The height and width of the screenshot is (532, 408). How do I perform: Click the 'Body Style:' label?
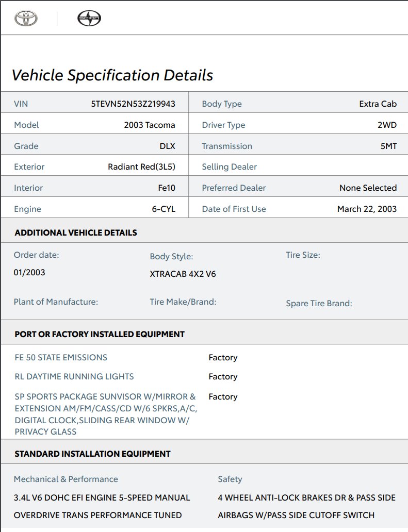pos(171,257)
